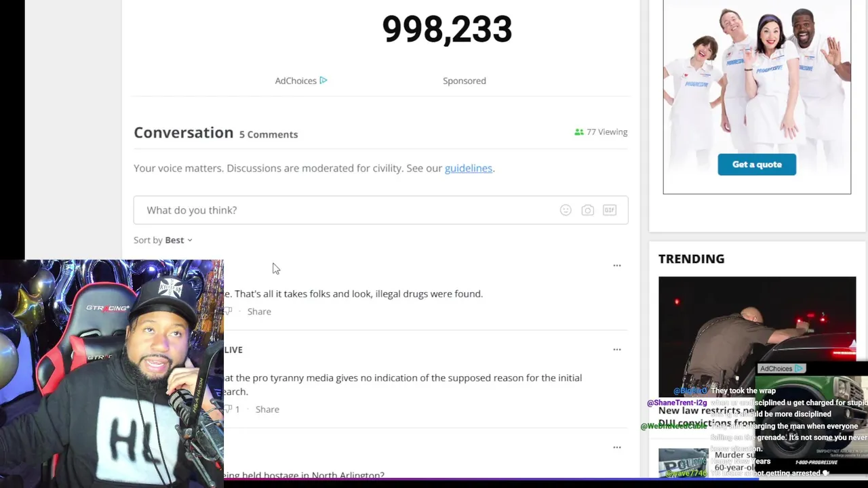Screen dimensions: 868x488
Task: Share the illegal drugs were found comment
Action: tap(259, 311)
